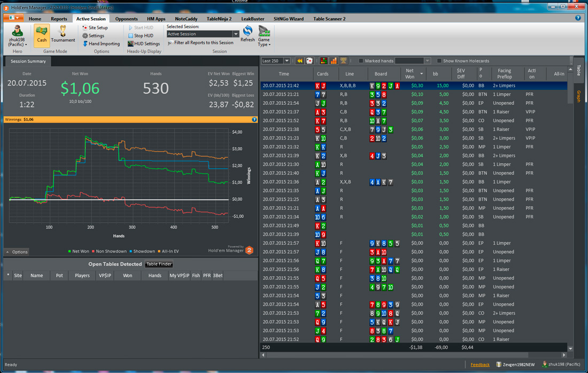
Task: Toggle the Net Won legend series
Action: pos(79,252)
